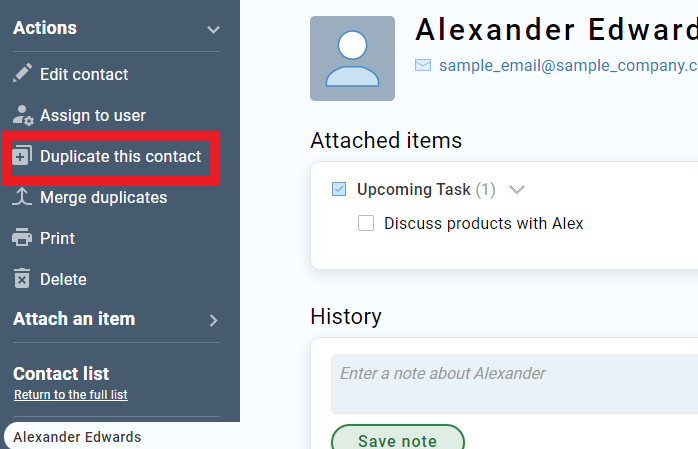Select Merge duplicates in the Actions menu
The image size is (698, 449).
coord(103,197)
